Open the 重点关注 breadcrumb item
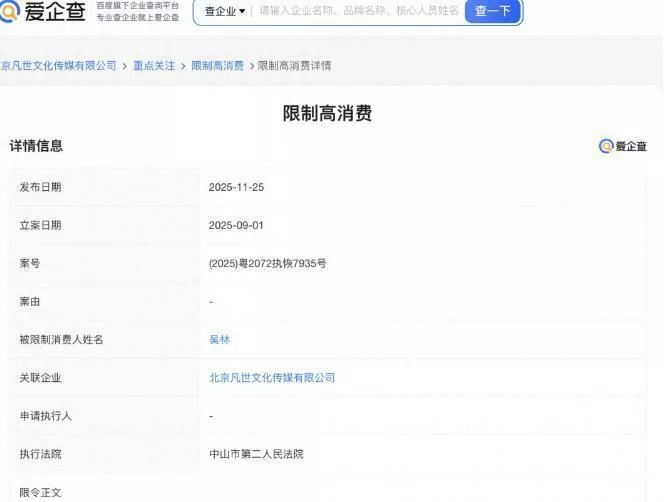This screenshot has width=664, height=502. coord(154,66)
